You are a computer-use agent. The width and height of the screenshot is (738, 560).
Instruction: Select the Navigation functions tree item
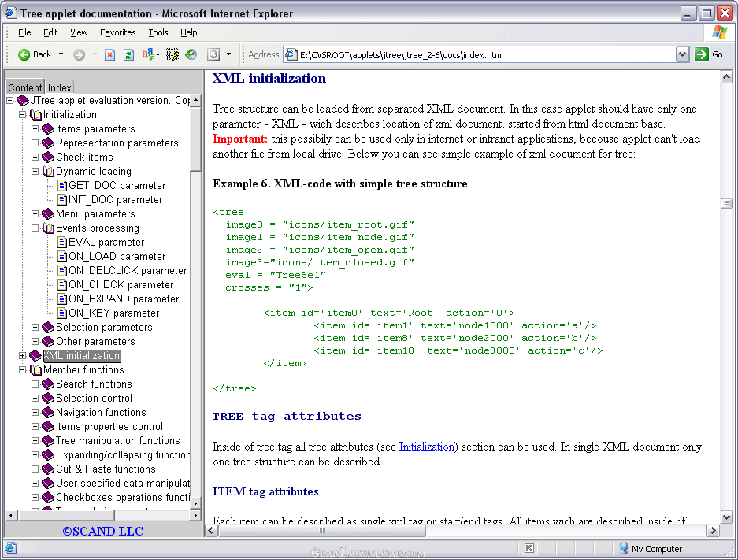coord(101,412)
